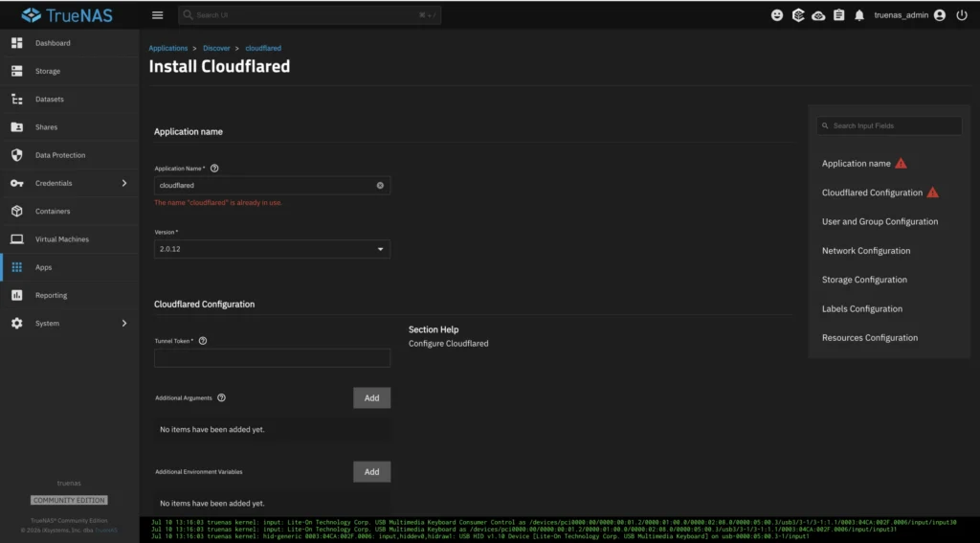Click the Cloudflared Configuration warning icon
Viewport: 980px width, 543px height.
coord(932,192)
